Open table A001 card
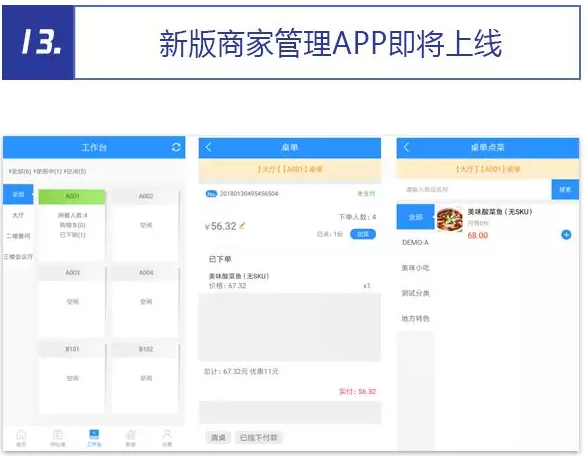Screen dimensions: 587x456 [x=72, y=225]
